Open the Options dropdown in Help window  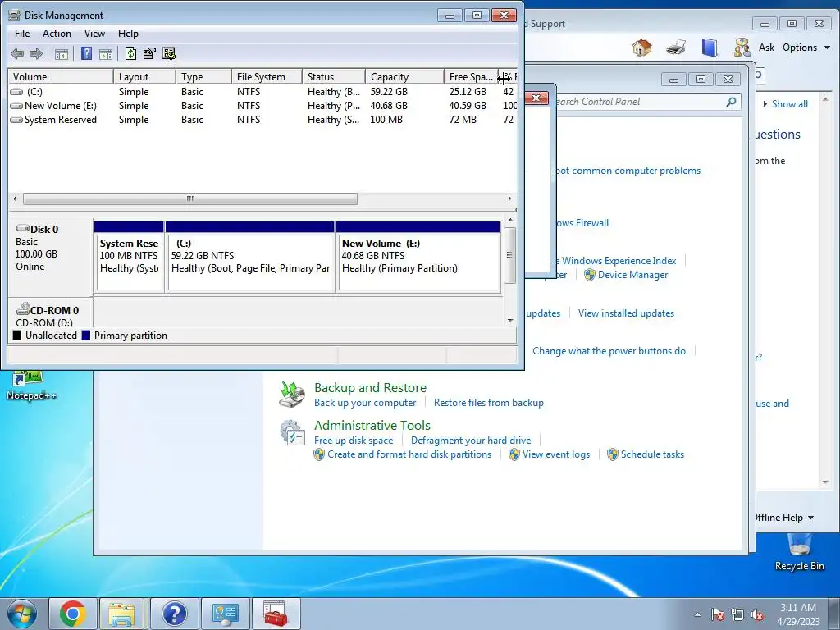[806, 48]
